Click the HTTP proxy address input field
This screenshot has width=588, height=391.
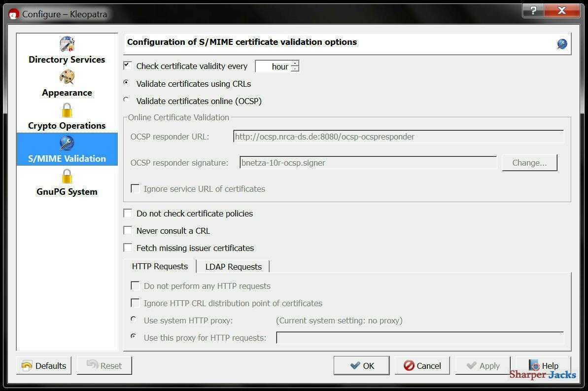pos(420,337)
